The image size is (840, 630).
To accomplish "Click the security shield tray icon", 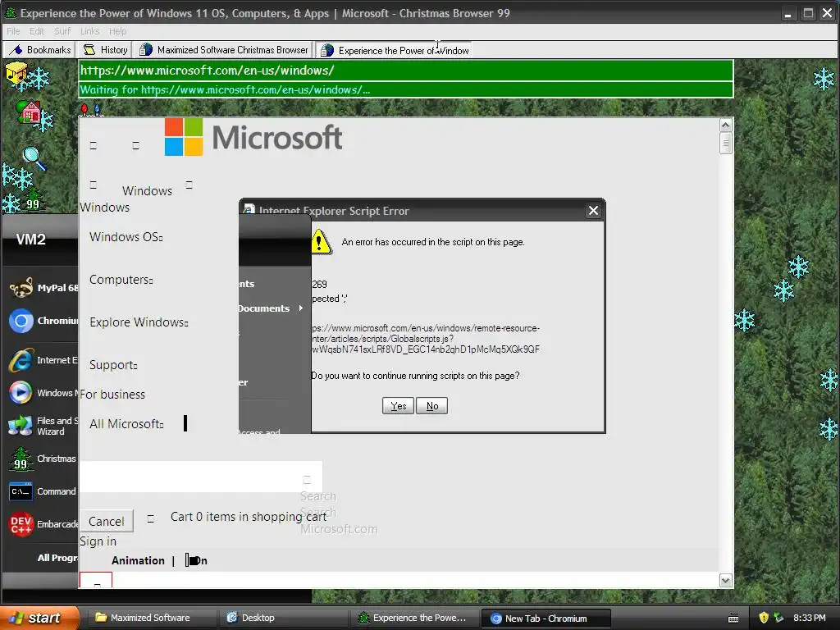I will point(764,618).
